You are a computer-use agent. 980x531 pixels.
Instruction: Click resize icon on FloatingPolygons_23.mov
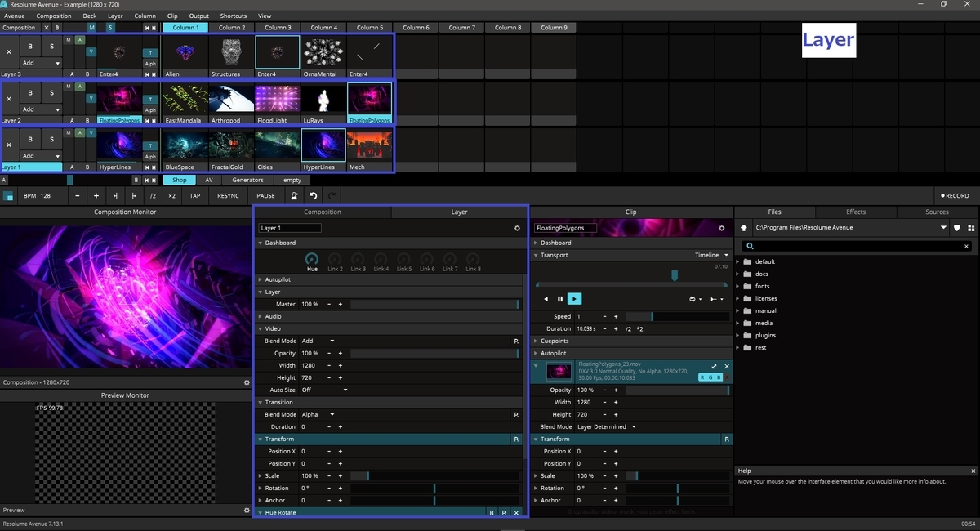714,367
